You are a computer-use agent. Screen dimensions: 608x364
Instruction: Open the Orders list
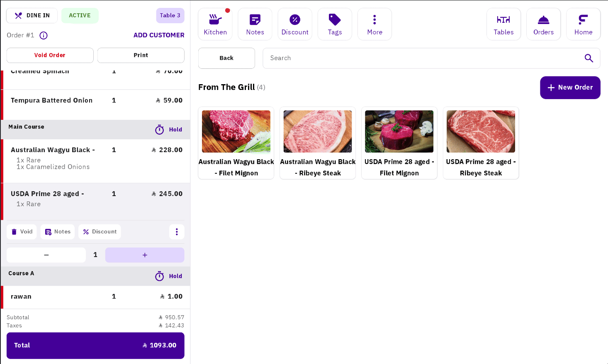[x=543, y=24]
